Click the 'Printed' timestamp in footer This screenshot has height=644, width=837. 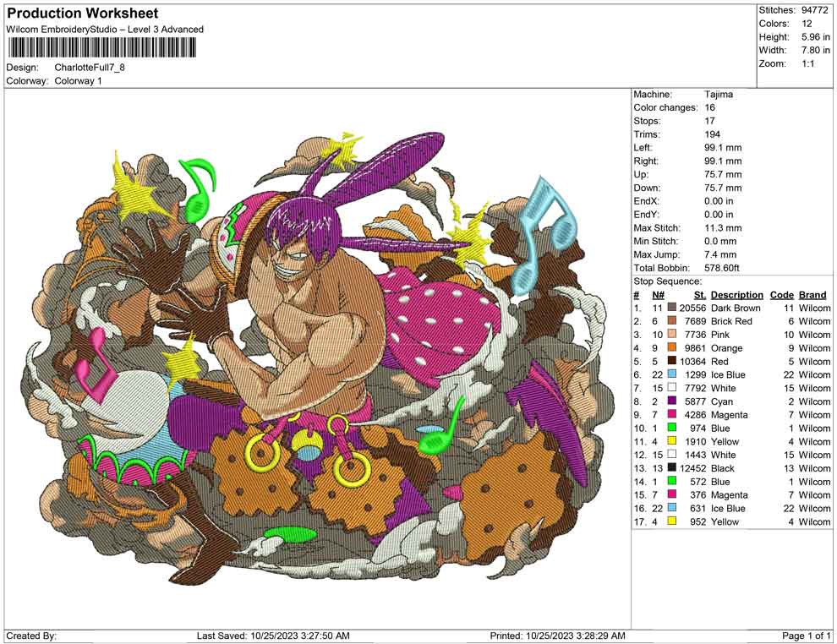[x=557, y=636]
